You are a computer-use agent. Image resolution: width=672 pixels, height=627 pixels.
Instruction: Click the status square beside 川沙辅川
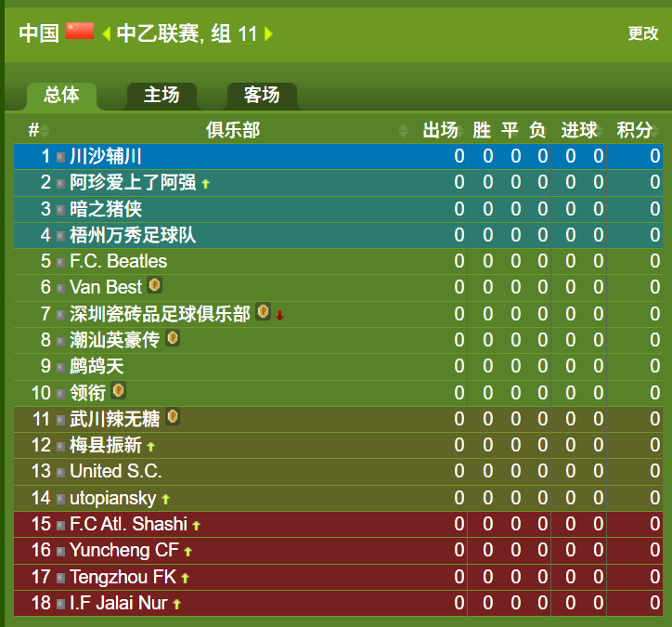tap(61, 157)
